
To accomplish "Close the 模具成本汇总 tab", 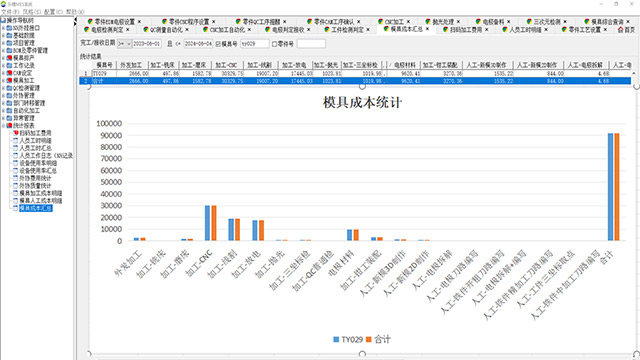I will click(x=427, y=29).
